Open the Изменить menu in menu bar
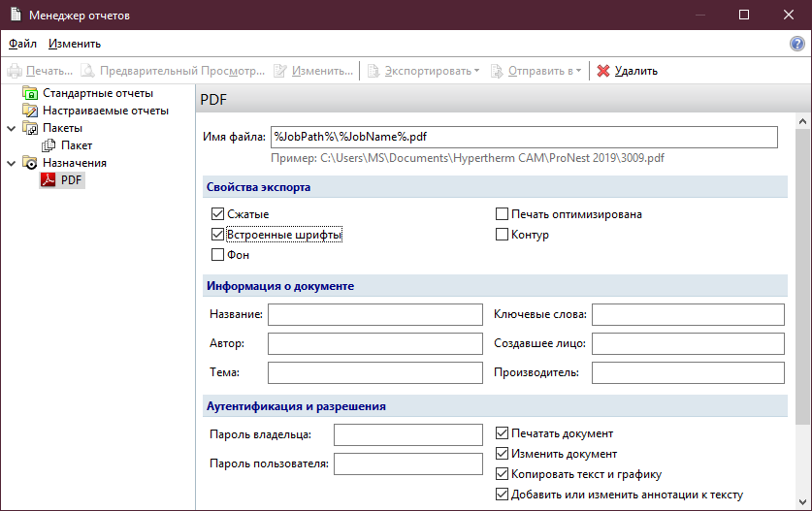 (75, 44)
